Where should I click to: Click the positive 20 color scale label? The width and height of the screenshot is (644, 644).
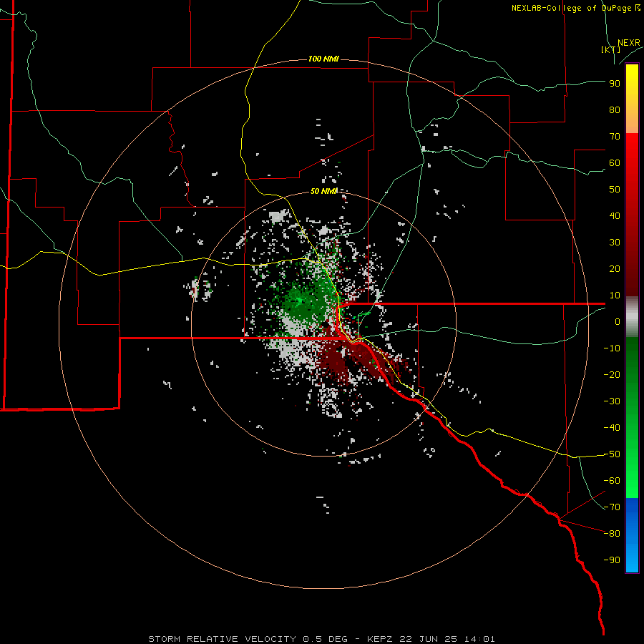coord(615,269)
